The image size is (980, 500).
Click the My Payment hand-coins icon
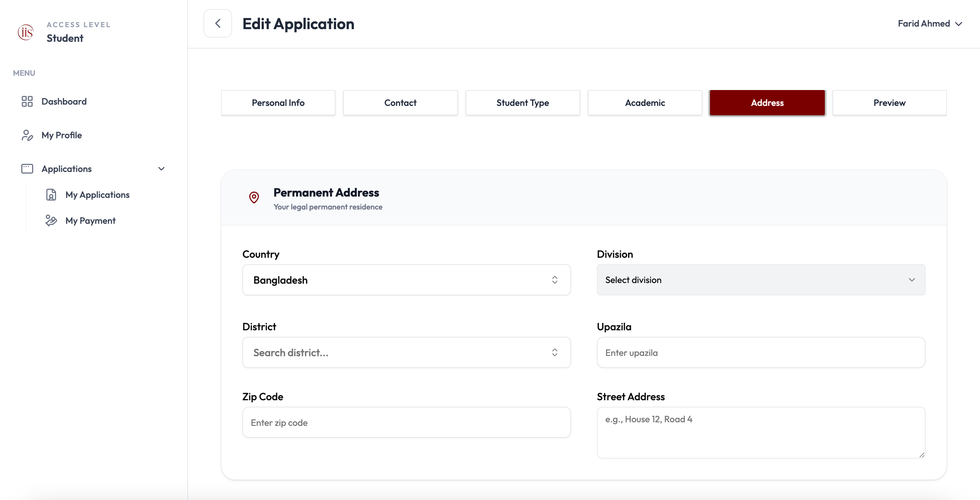click(x=51, y=221)
